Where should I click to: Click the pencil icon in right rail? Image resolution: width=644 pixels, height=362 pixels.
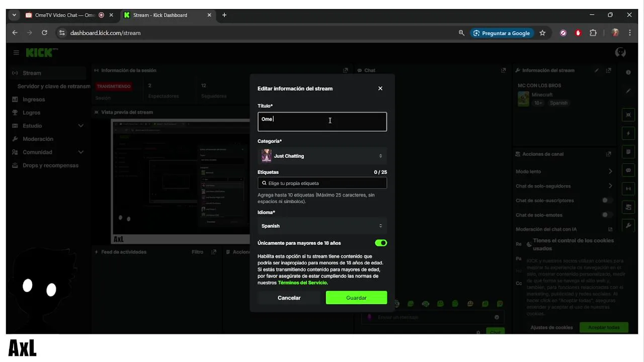click(x=628, y=91)
